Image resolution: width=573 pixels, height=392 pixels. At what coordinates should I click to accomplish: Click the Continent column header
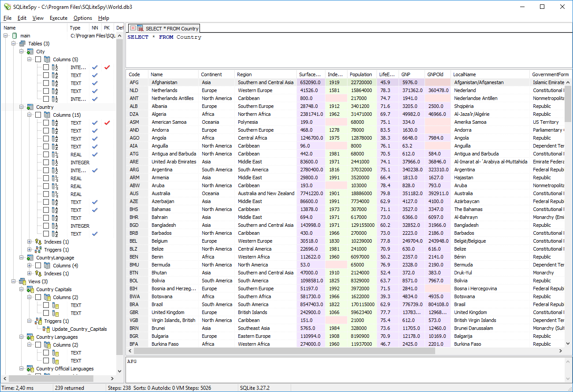tap(211, 74)
